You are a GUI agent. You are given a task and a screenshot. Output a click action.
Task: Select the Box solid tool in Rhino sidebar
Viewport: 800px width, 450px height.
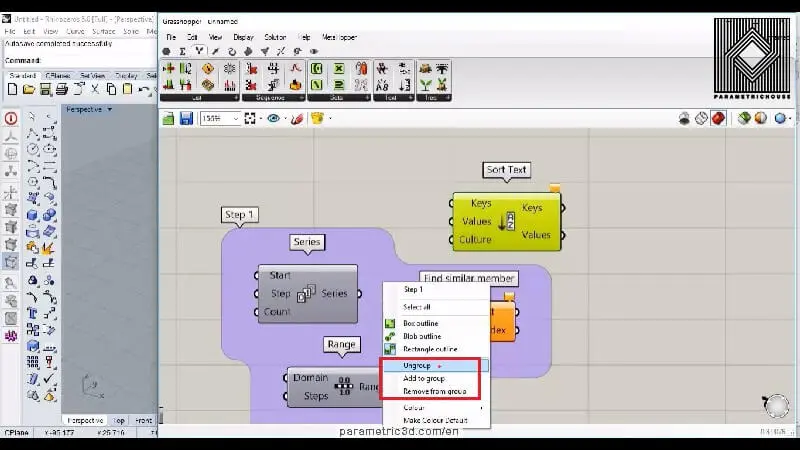32,212
